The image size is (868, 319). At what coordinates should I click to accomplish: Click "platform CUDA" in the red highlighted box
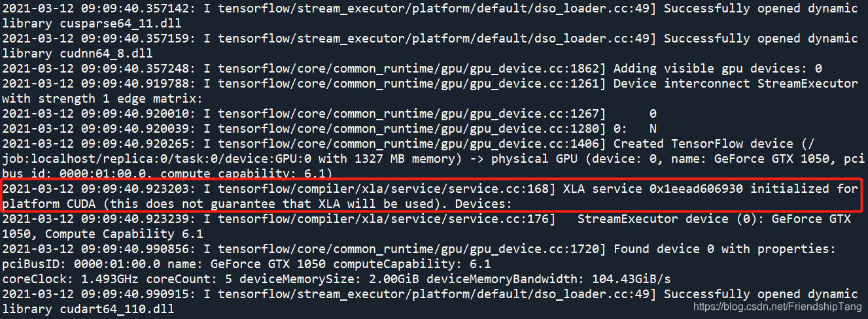(x=43, y=204)
